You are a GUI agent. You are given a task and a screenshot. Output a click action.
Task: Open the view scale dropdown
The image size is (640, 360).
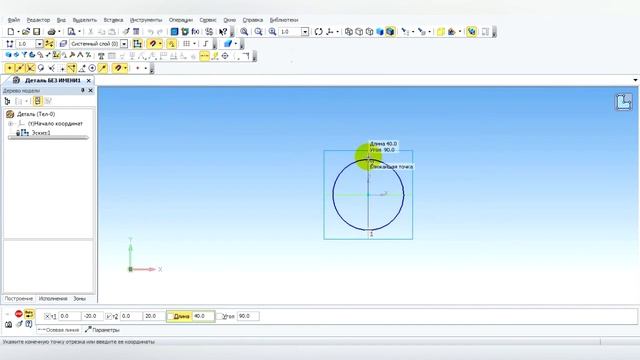(305, 31)
